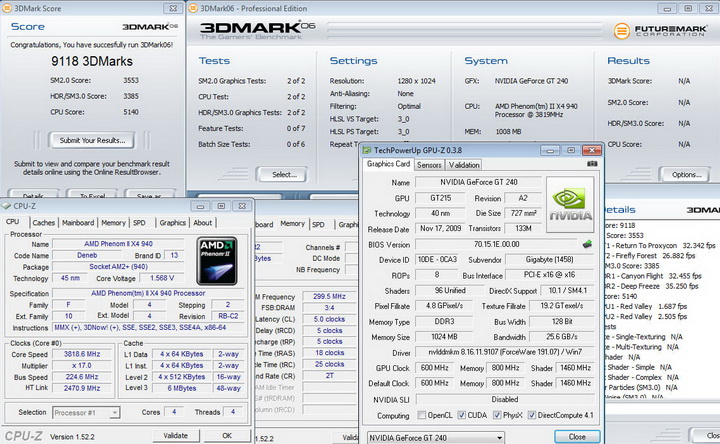Click the CPU-Z title bar app icon
The image size is (720, 444).
point(6,206)
